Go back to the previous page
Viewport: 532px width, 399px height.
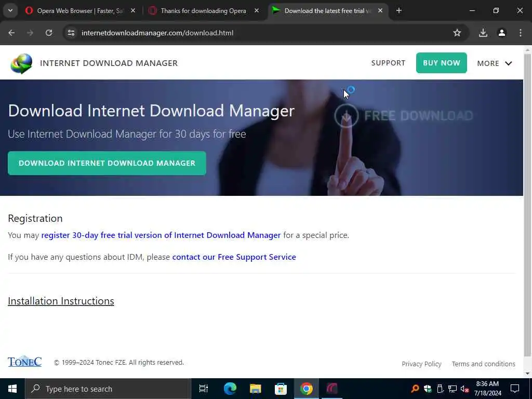click(11, 33)
